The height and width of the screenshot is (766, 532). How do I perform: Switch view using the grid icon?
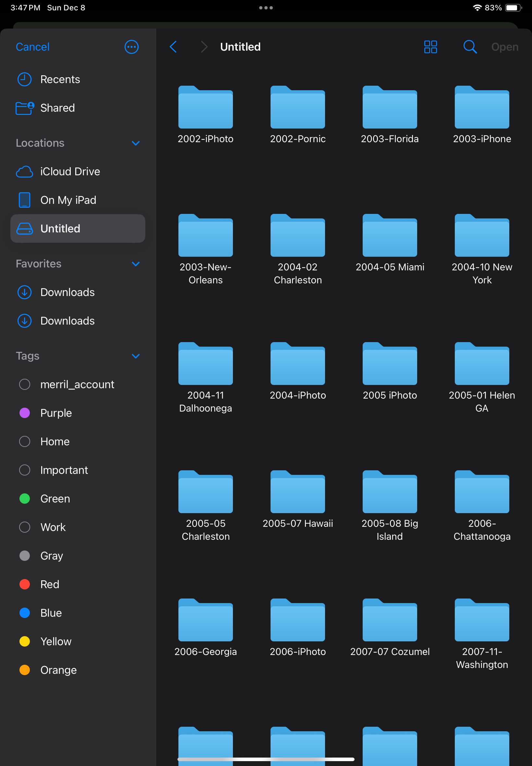(430, 47)
